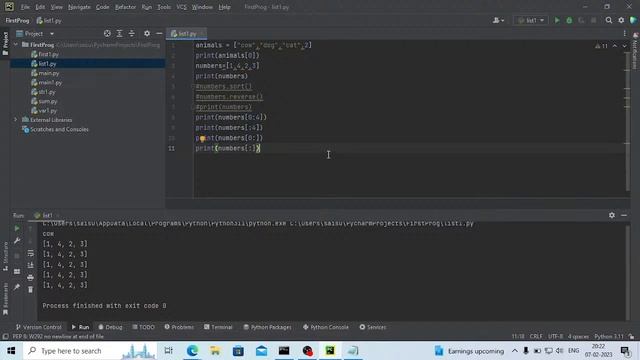640x360 pixels.
Task: Open Project panel options gear
Action: coord(147,33)
